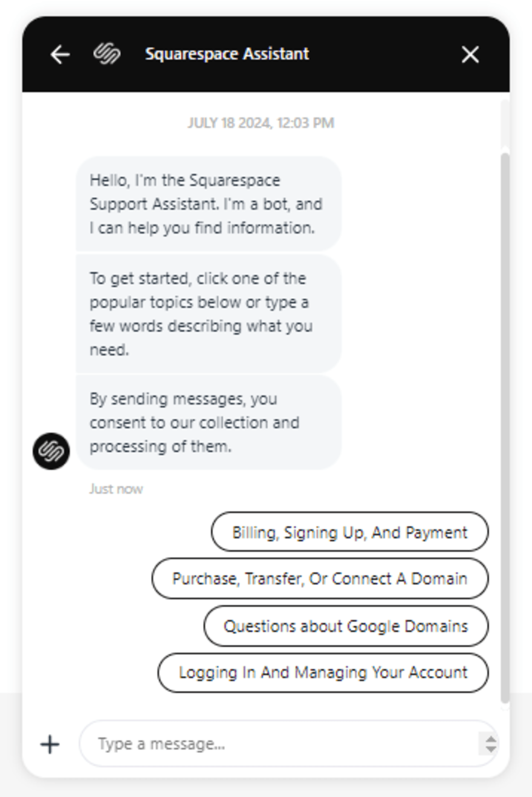The width and height of the screenshot is (532, 797).
Task: Select the July 18 2024 timestamp
Action: point(260,123)
